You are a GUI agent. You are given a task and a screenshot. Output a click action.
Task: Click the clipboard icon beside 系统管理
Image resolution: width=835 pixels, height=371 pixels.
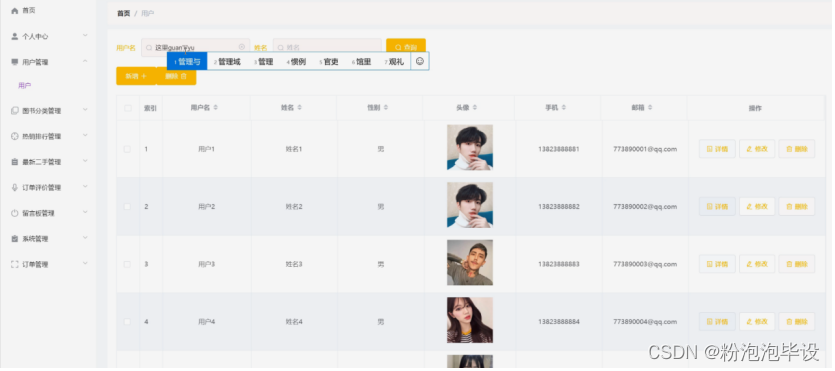[15, 239]
